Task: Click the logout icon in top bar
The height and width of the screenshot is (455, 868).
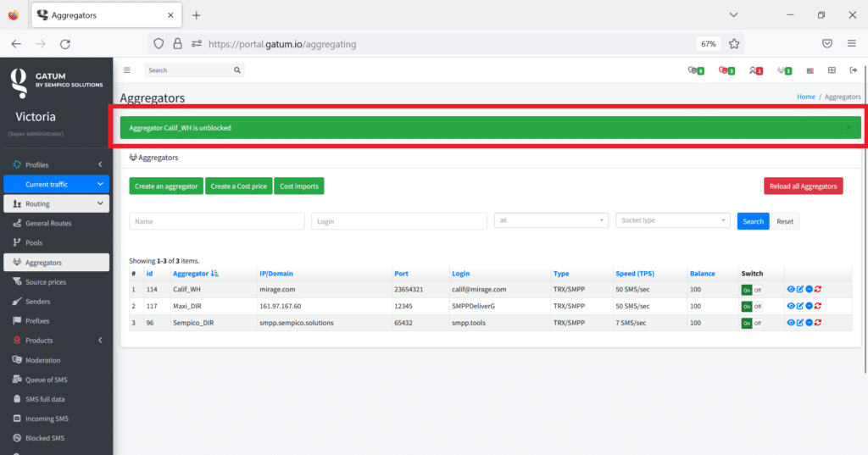Action: click(854, 70)
